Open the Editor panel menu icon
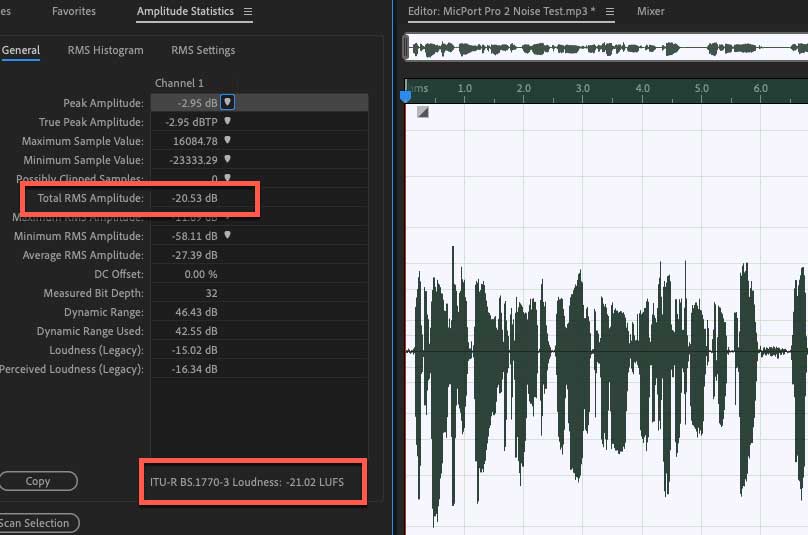Screen dimensions: 808x535 coord(610,11)
